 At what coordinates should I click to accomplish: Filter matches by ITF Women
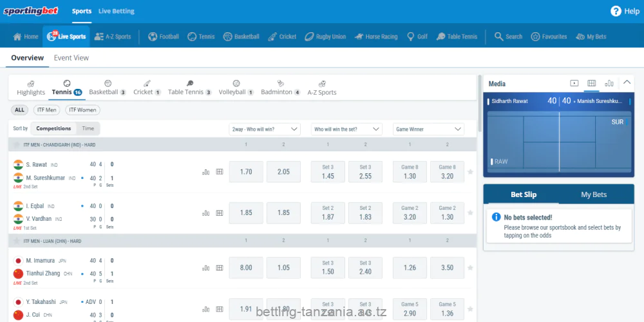(82, 110)
